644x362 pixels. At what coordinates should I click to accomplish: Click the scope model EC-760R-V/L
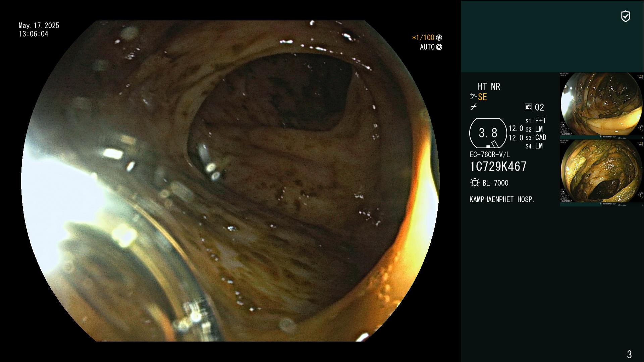coord(490,155)
